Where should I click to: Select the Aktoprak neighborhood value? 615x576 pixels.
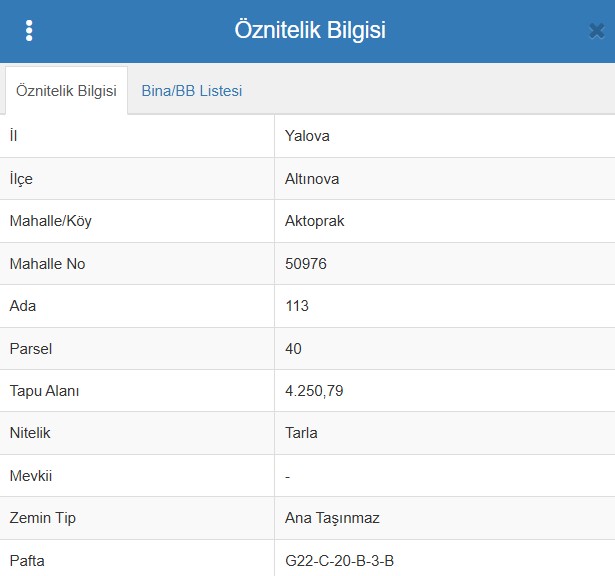[315, 221]
